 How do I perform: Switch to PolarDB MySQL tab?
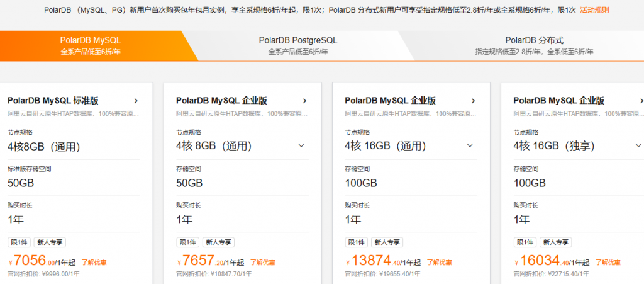coord(91,45)
